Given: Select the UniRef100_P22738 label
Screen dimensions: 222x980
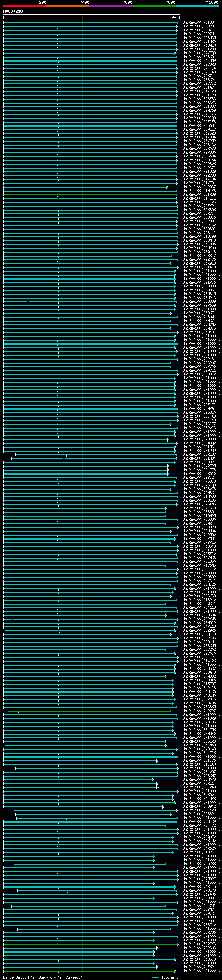Looking at the screenshot, I should (199, 175).
